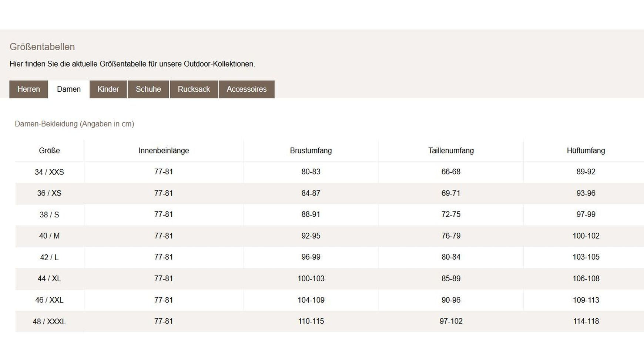Screen dimensions: 644x362
Task: Click the Innenbeinlänge column header
Action: (x=164, y=150)
